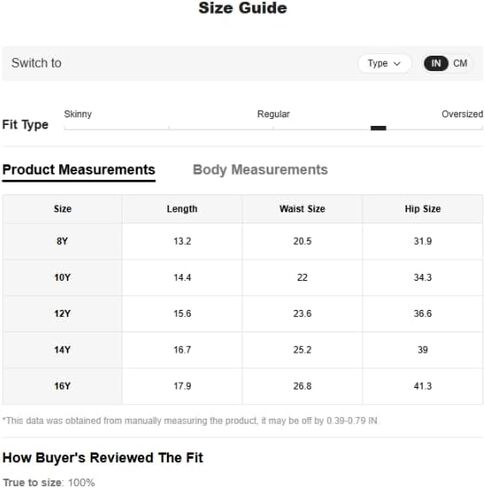485x488 pixels.
Task: Click the True to size percentage
Action: (x=82, y=482)
